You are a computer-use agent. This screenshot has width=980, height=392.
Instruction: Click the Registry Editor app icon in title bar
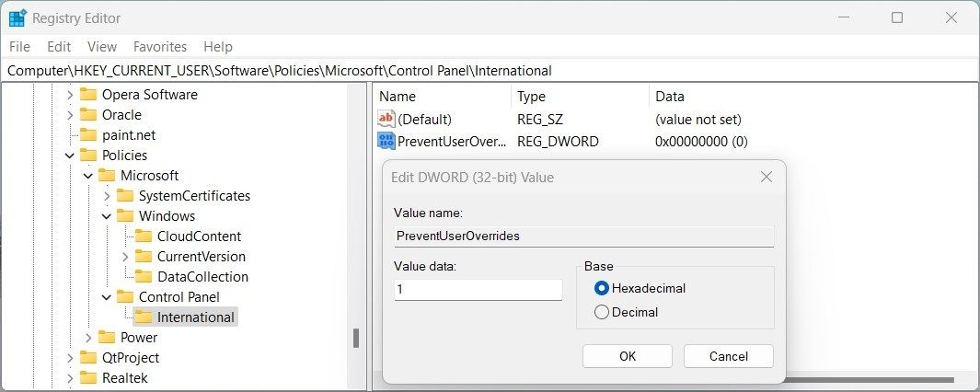[17, 18]
